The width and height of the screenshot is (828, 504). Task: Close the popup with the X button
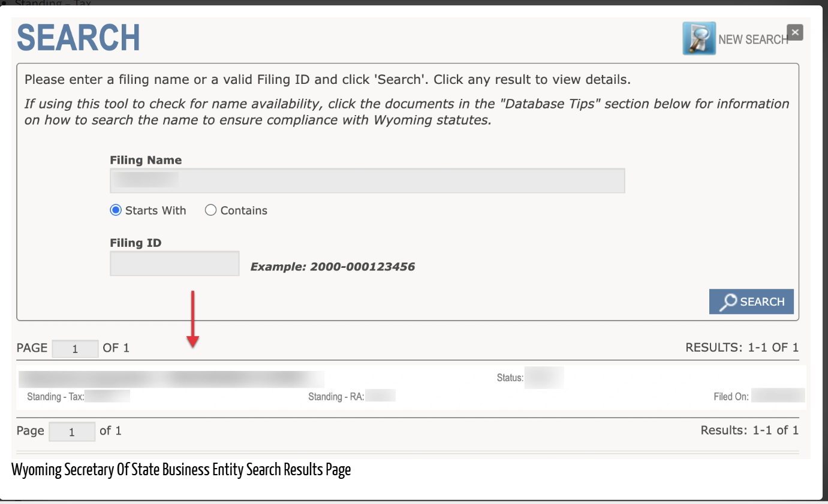pyautogui.click(x=795, y=32)
